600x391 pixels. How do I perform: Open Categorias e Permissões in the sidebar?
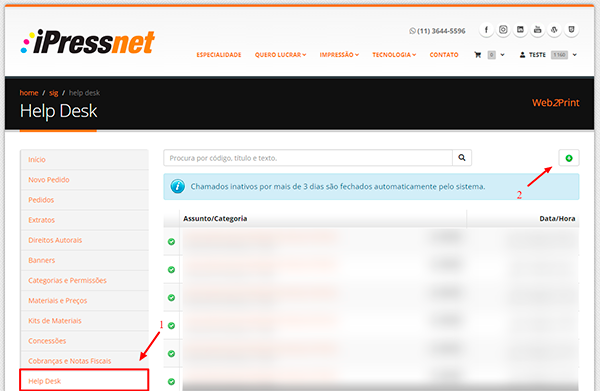pyautogui.click(x=85, y=280)
